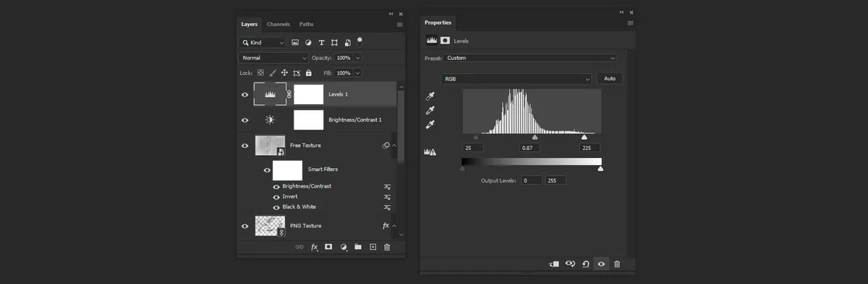Reset Levels adjustment to defaults
868x284 pixels.
click(x=586, y=264)
